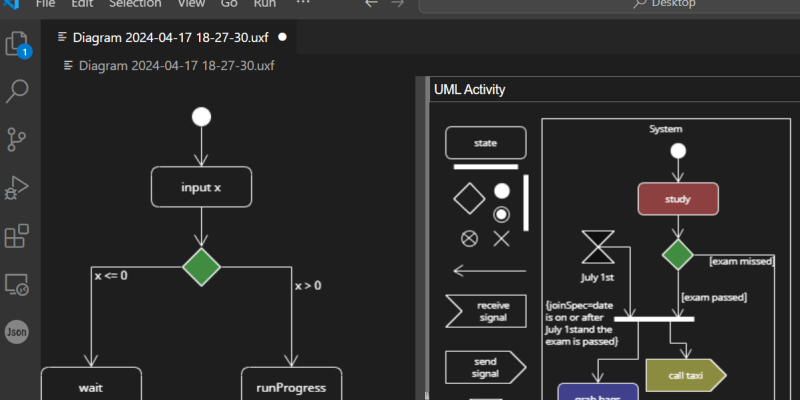This screenshot has width=800, height=400.
Task: Select the send signal palette shape
Action: tap(485, 367)
